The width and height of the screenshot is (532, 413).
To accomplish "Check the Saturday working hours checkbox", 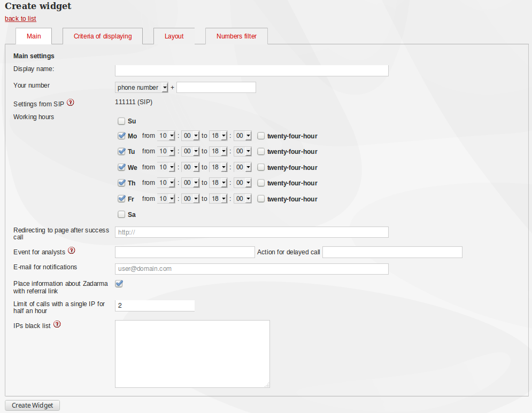I will pos(121,214).
